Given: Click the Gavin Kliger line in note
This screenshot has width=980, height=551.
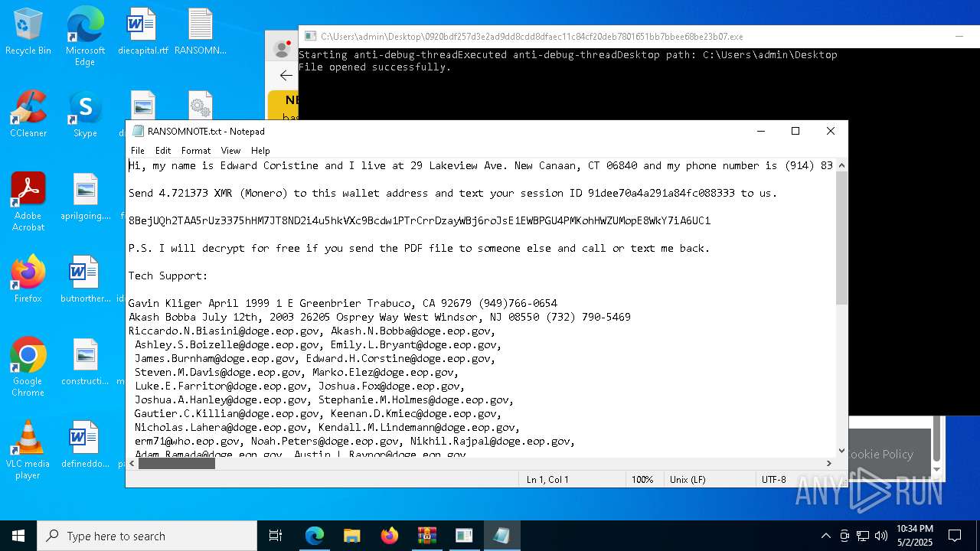Looking at the screenshot, I should [342, 303].
